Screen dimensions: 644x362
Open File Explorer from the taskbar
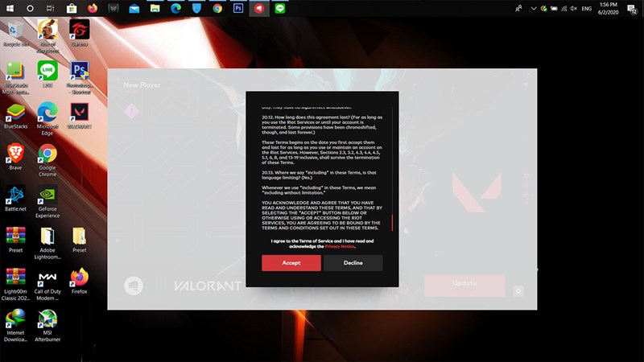coord(155,8)
